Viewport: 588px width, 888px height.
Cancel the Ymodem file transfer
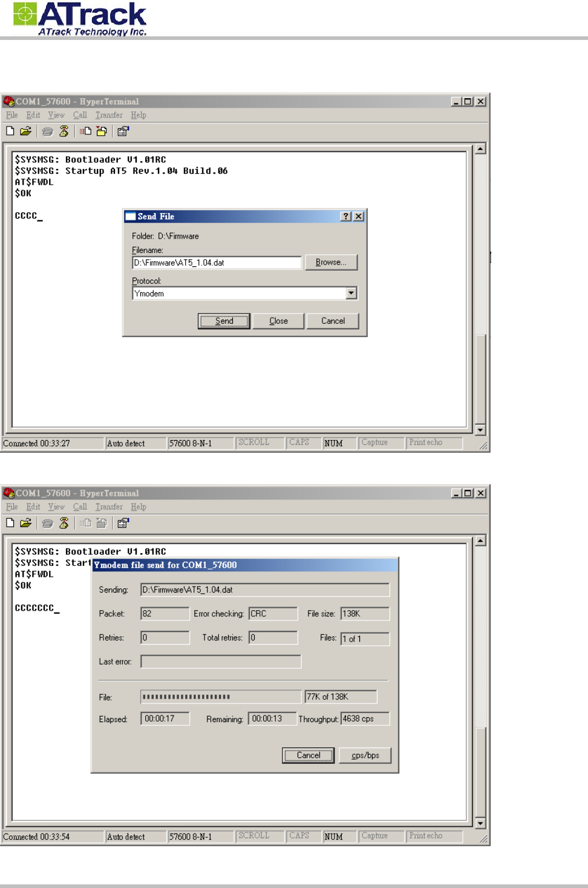pyautogui.click(x=308, y=755)
